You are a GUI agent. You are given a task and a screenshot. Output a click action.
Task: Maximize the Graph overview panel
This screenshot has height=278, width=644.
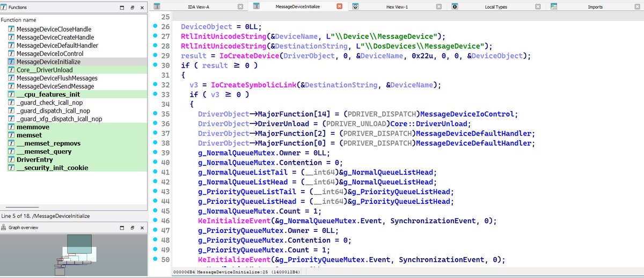pos(123,228)
